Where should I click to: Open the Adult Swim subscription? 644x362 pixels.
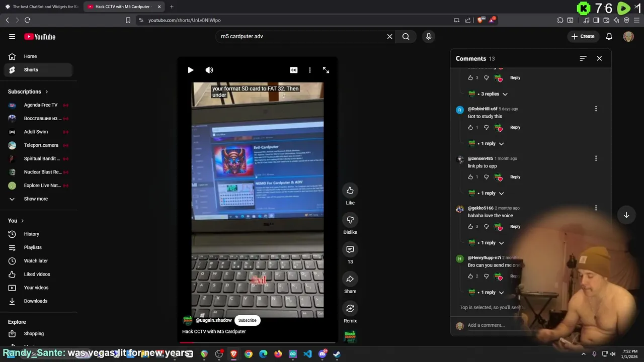[38, 132]
